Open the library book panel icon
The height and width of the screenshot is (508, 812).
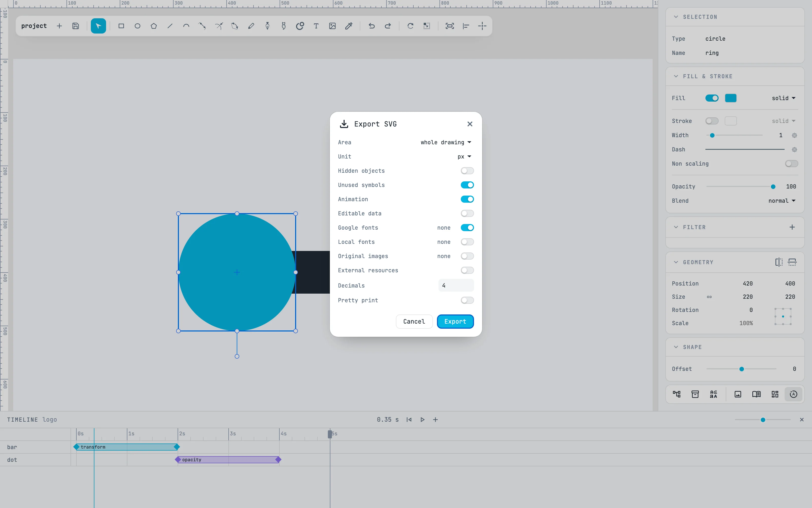point(756,394)
